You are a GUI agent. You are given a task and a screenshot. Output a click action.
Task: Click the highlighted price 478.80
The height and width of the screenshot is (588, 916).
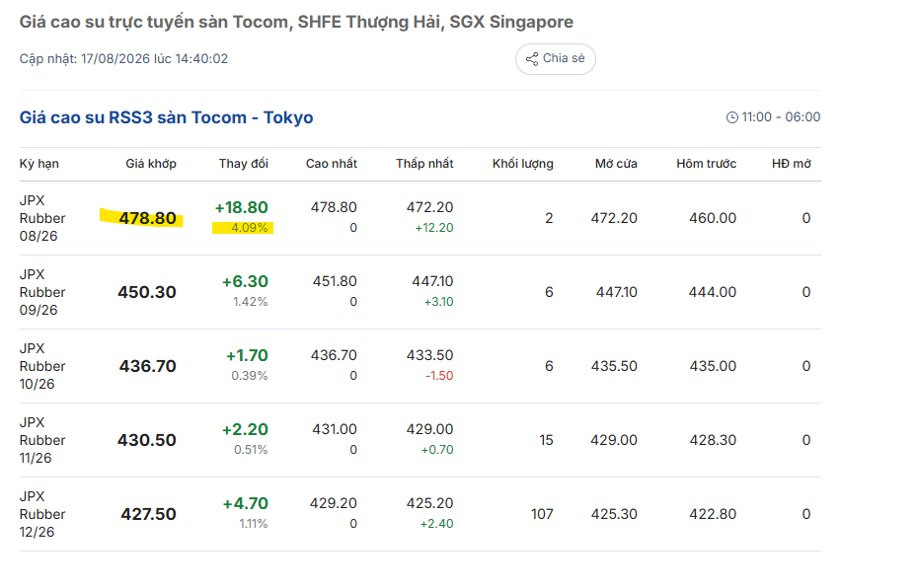147,218
